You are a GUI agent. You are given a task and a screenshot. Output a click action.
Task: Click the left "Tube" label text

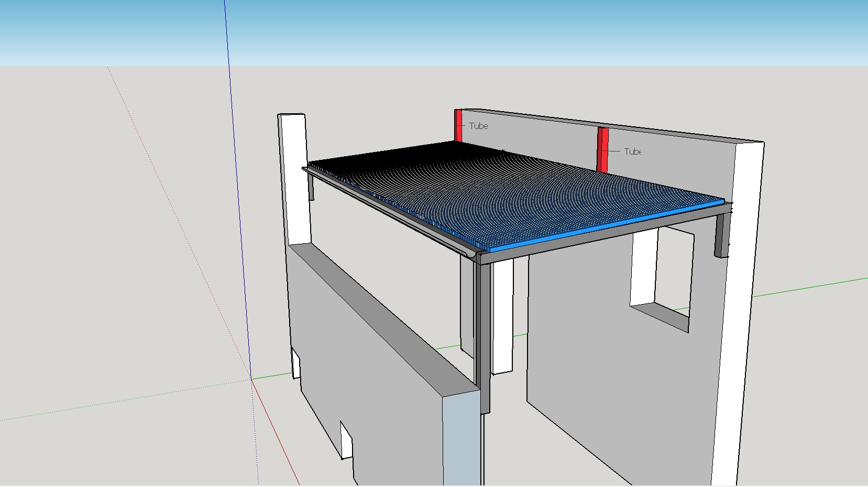click(478, 126)
